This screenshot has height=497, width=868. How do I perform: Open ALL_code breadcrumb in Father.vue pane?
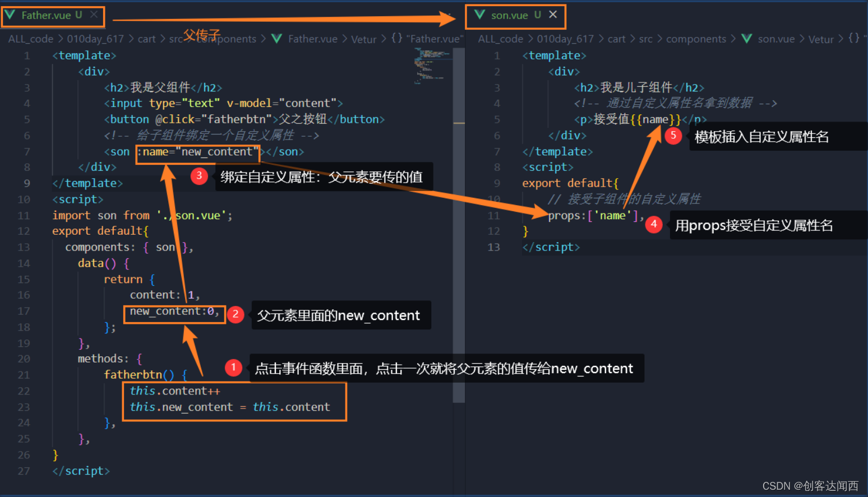pos(31,39)
